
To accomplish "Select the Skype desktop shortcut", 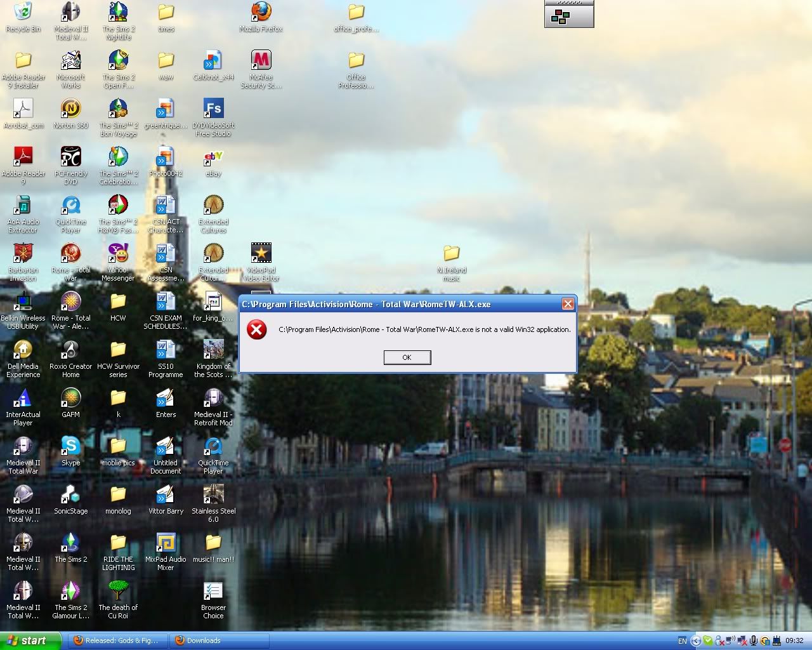I will pos(70,447).
